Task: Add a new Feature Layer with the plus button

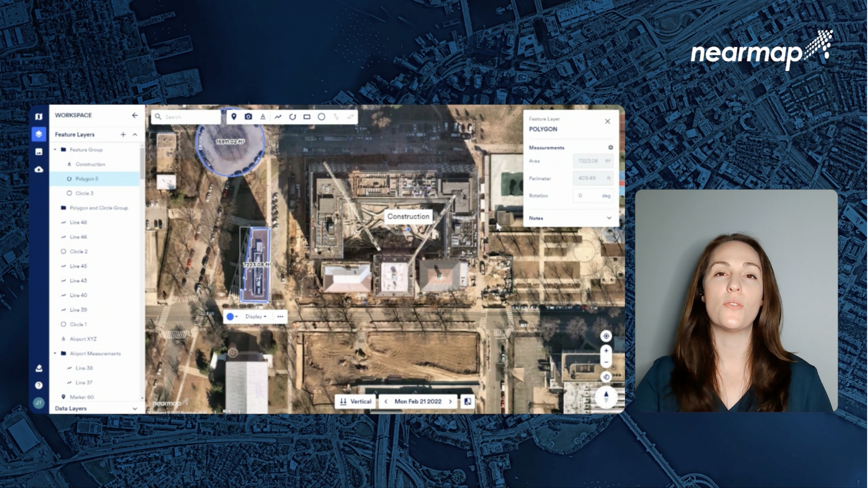Action: tap(123, 134)
